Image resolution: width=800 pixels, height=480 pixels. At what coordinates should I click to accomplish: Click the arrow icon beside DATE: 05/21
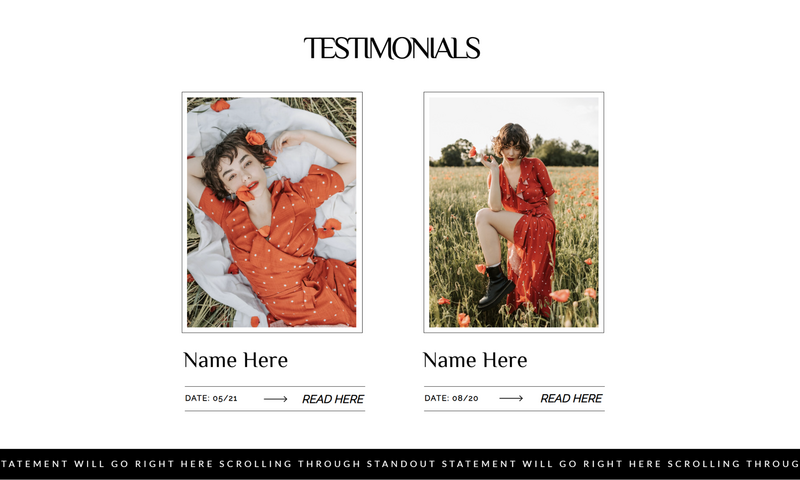tap(276, 399)
